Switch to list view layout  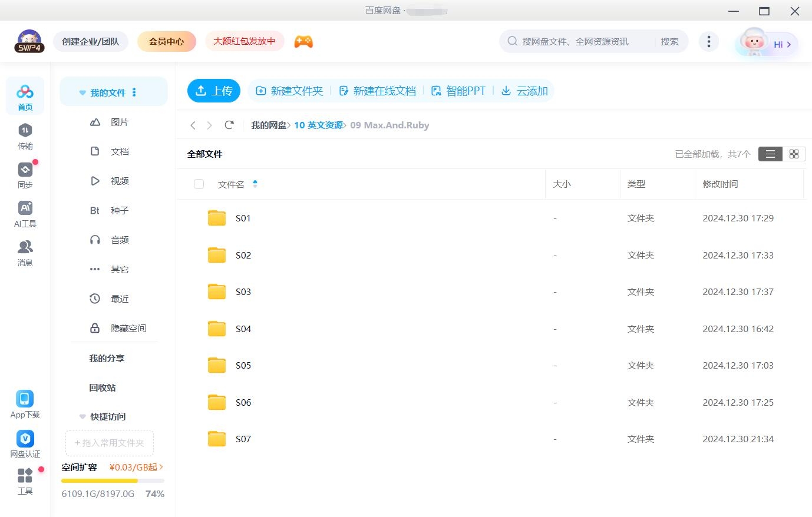click(770, 154)
